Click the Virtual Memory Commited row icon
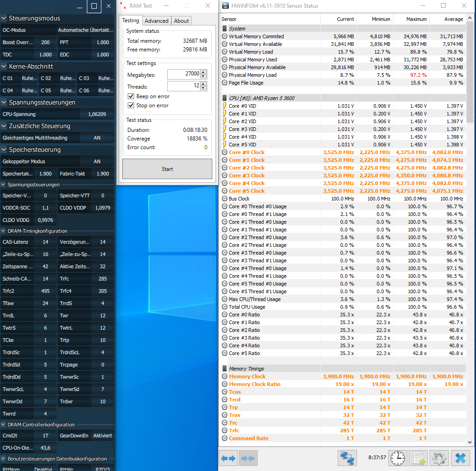Screen dimensions: 476x471 [225, 36]
